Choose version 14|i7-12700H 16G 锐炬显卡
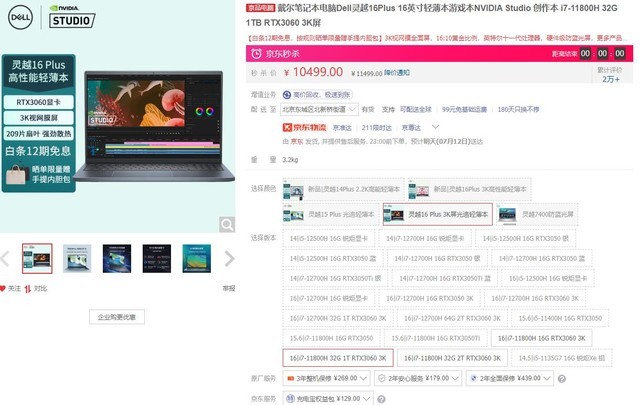Screen dimensions: 640x405 425,238
